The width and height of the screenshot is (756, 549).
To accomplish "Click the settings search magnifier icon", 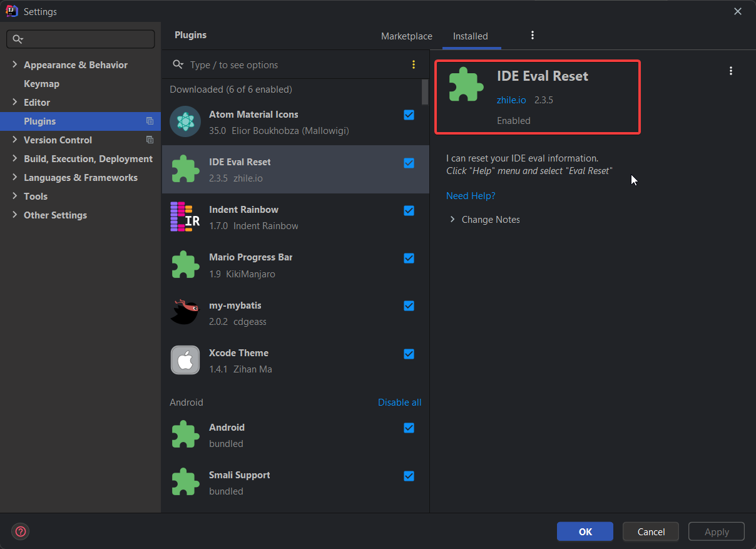I will pyautogui.click(x=18, y=39).
